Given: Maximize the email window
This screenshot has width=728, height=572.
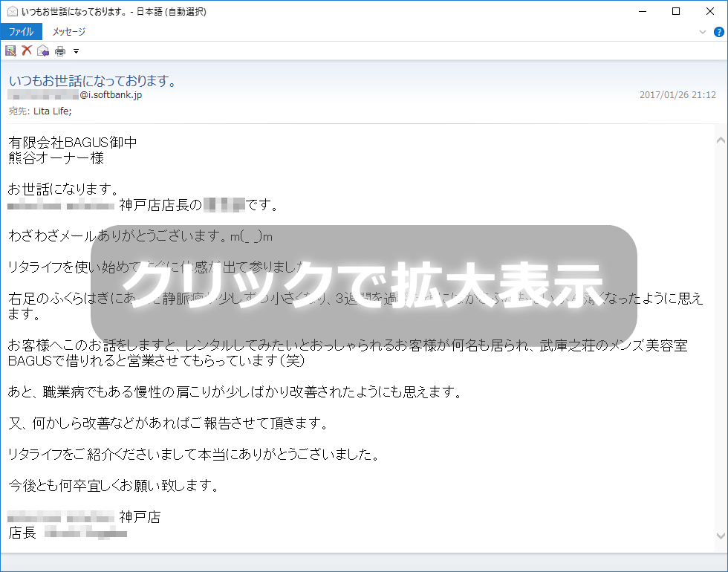Looking at the screenshot, I should 676,11.
